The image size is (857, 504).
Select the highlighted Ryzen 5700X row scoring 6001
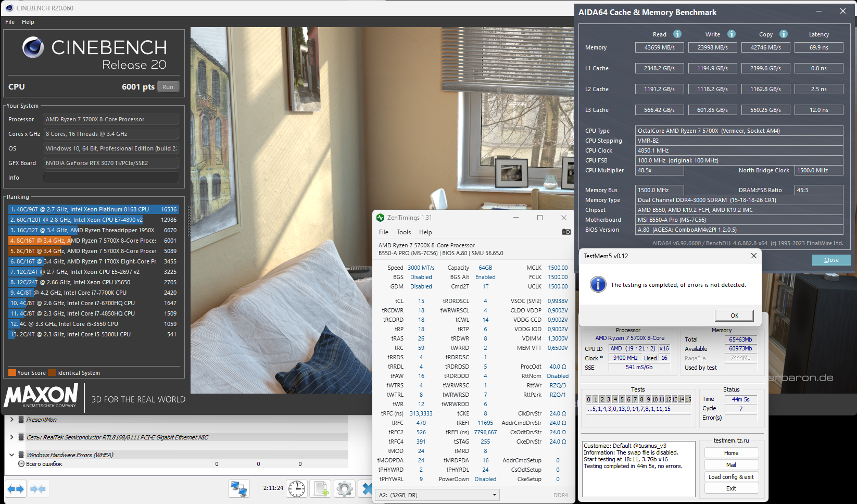point(94,241)
